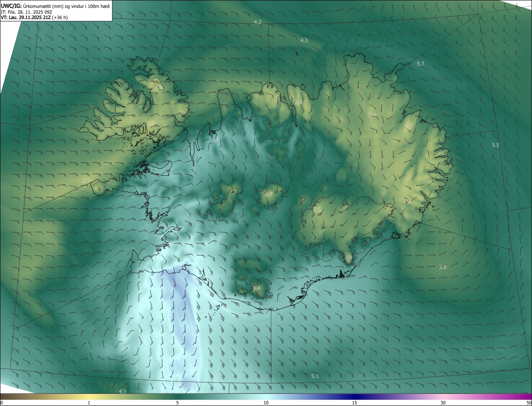Click the 8.0 value label by Húnaflói bay
This screenshot has width=532, height=406.
tap(216, 140)
